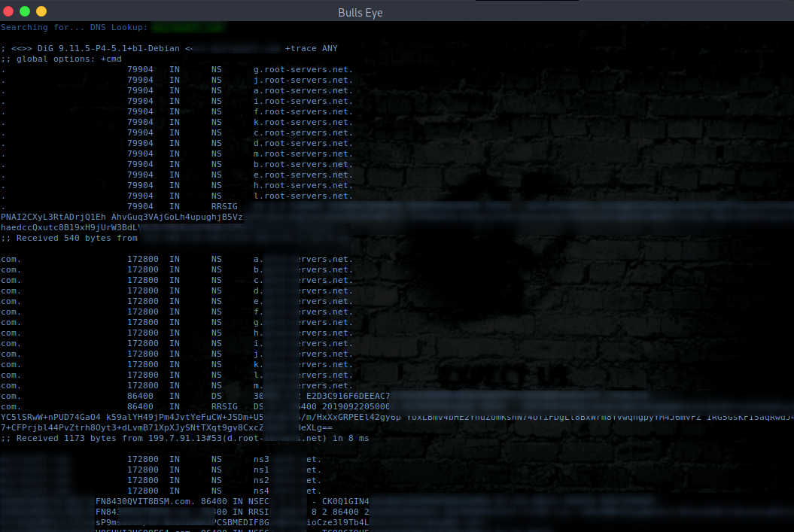Click the ioCze3l9Tb4L signature fragment
The height and width of the screenshot is (532, 794).
click(x=338, y=522)
